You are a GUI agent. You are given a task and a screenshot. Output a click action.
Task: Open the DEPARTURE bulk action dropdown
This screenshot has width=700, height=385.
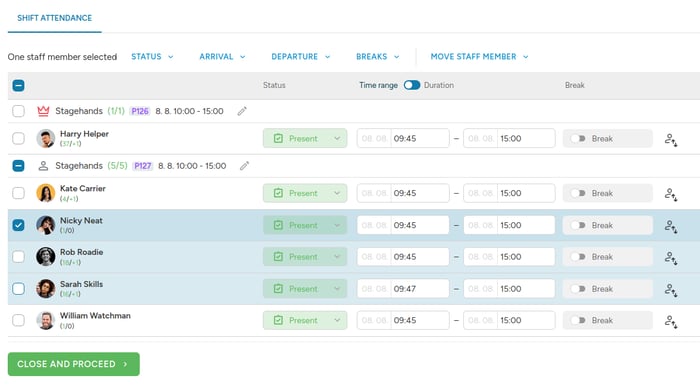pos(301,57)
